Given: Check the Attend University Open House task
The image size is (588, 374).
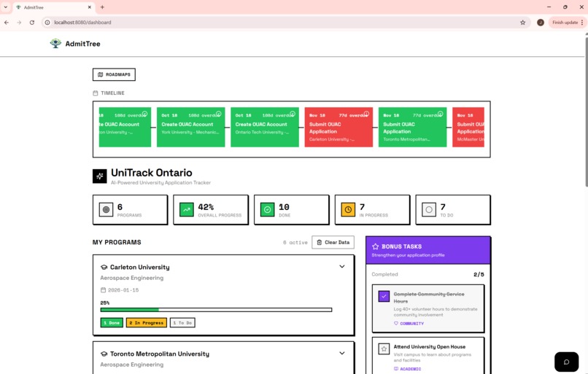Looking at the screenshot, I should [x=384, y=349].
